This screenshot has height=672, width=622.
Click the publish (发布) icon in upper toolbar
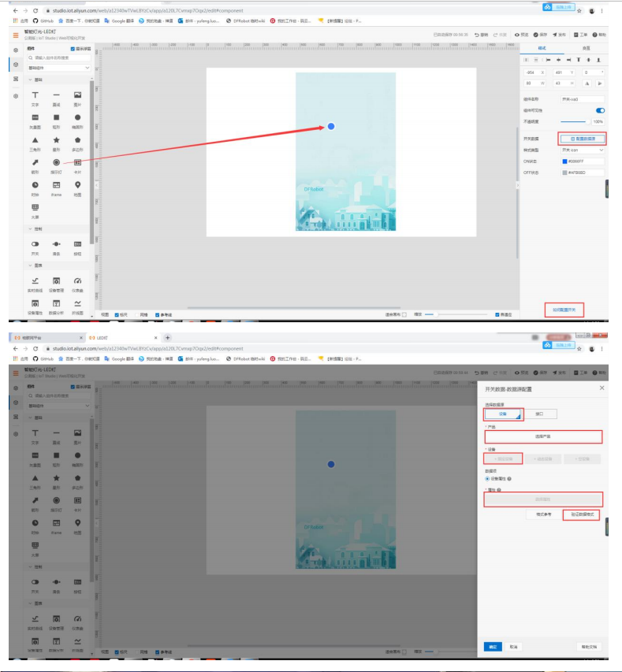click(x=555, y=35)
